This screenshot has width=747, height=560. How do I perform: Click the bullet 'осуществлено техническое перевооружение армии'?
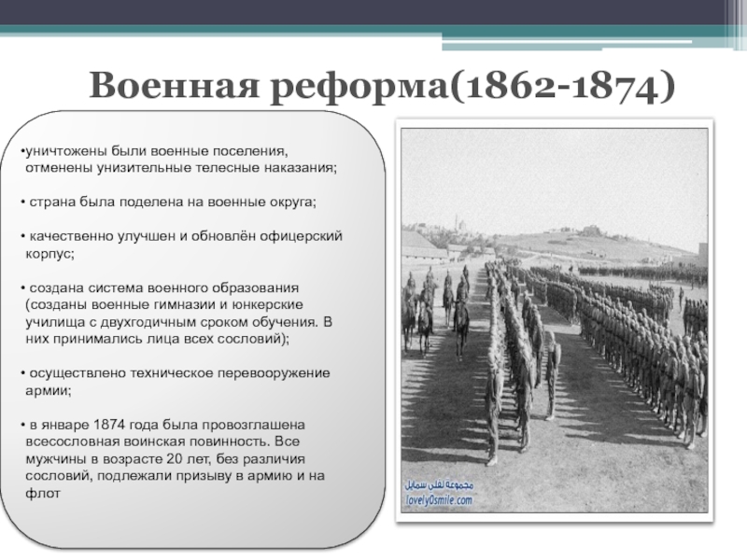coord(176,382)
